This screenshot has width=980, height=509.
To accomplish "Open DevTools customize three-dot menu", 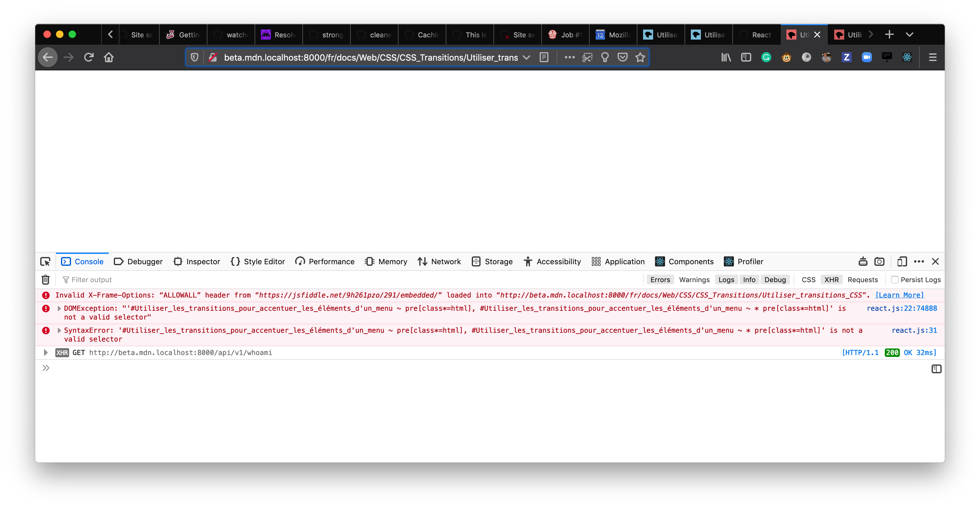I will click(x=919, y=261).
